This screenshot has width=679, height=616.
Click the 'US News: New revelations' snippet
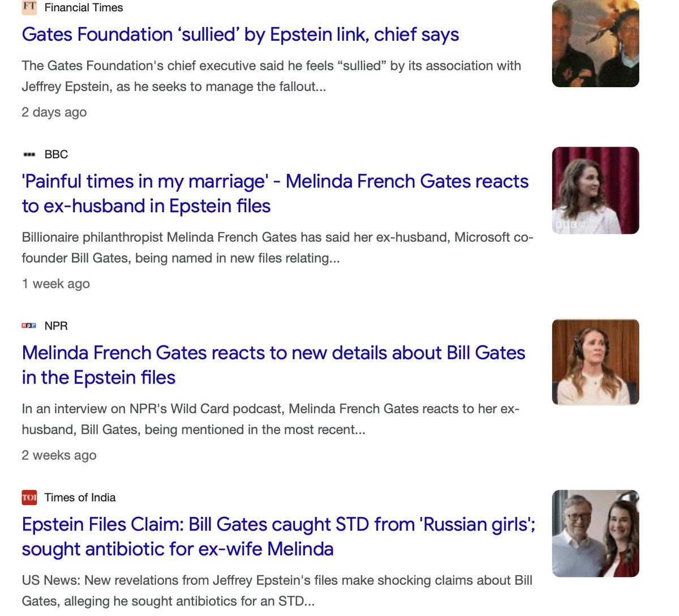click(x=277, y=591)
